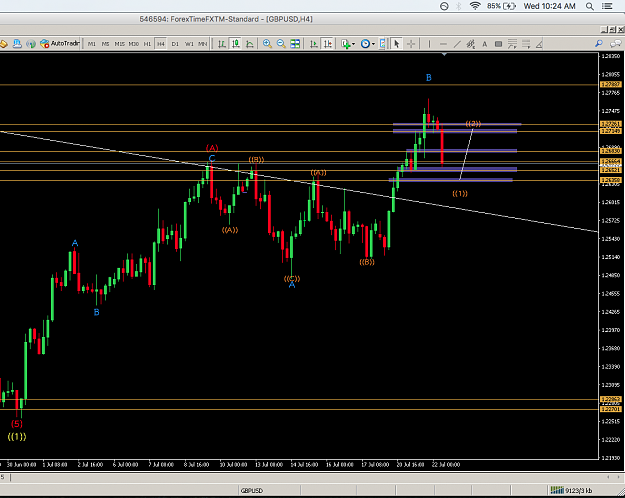Select line chart display mode
This screenshot has height=498, width=625.
coord(250,44)
